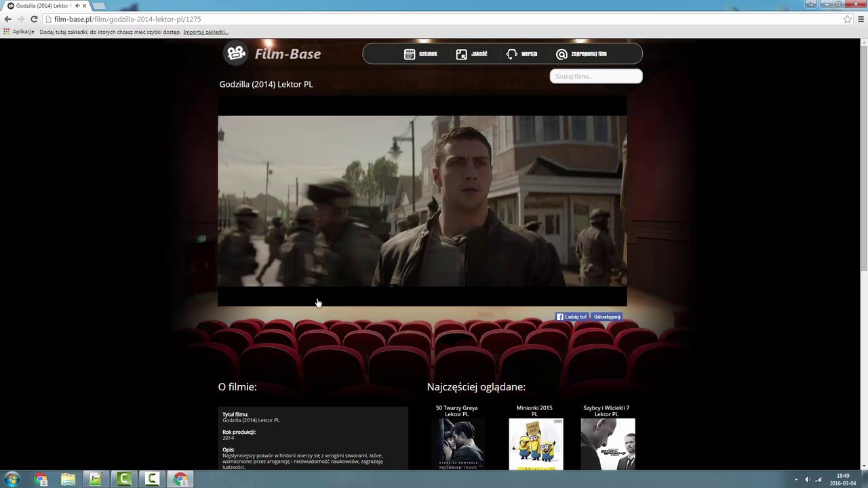Click the 'Rok produkcji:' label text
868x488 pixels.
[x=239, y=432]
